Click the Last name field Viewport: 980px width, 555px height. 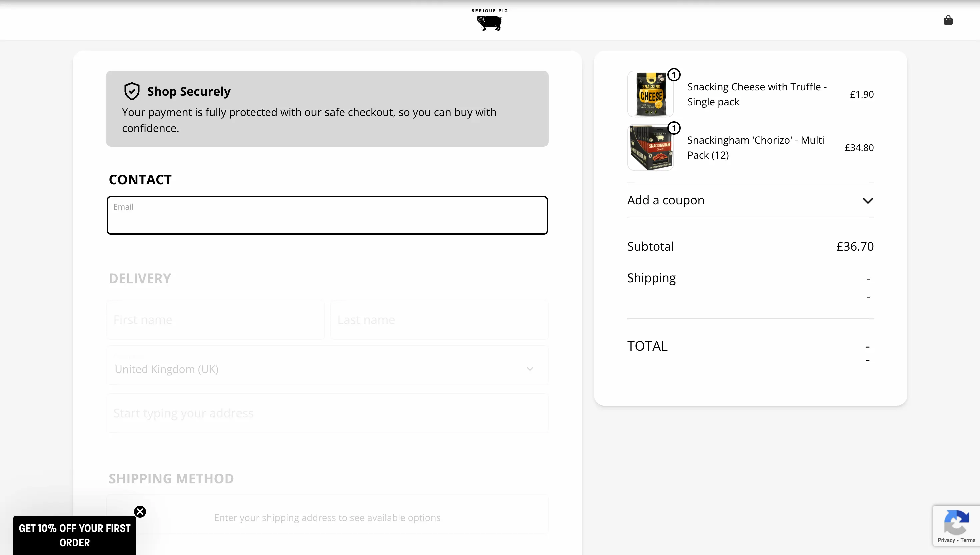coord(439,320)
